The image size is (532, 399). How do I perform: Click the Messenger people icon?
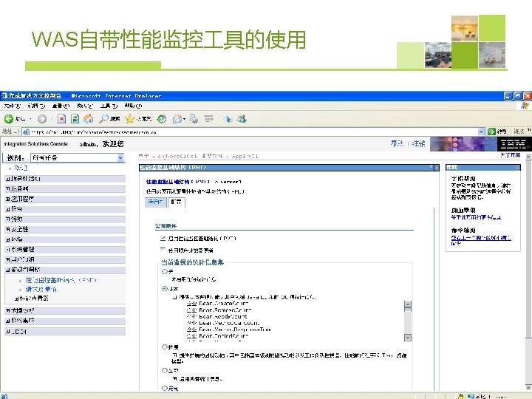(242, 119)
